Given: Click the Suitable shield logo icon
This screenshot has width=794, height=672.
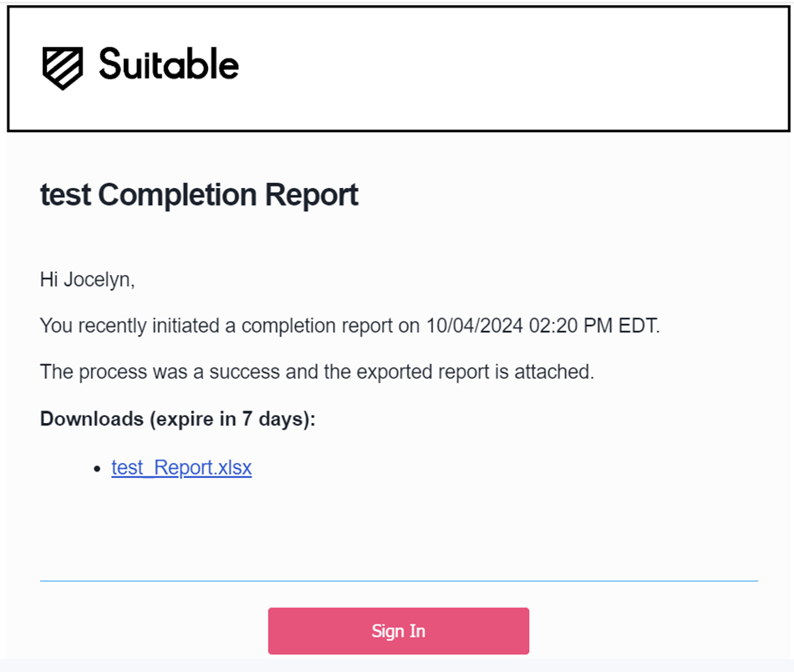Looking at the screenshot, I should point(63,68).
